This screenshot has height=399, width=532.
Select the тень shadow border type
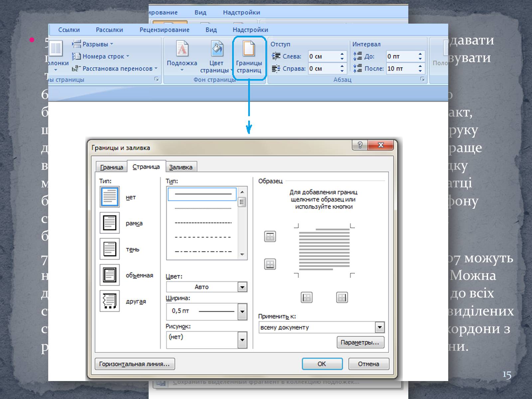pyautogui.click(x=110, y=249)
